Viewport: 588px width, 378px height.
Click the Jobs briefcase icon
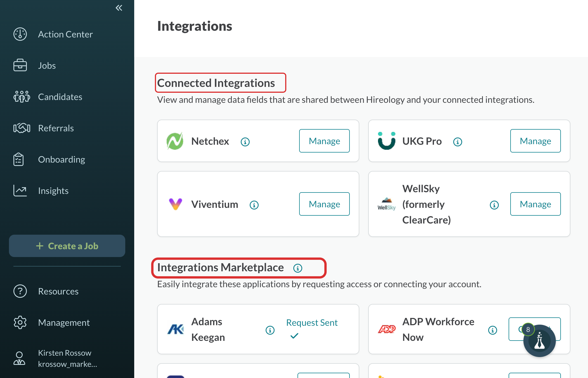tap(20, 65)
